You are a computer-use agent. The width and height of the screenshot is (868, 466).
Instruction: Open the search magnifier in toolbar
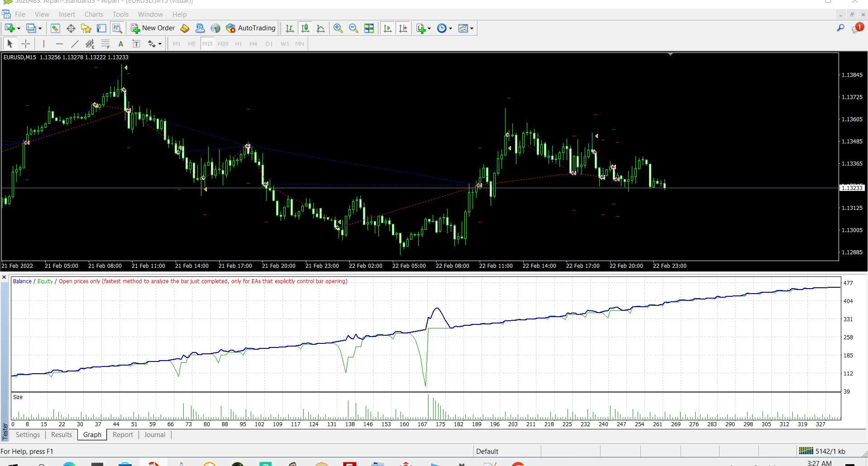(840, 28)
